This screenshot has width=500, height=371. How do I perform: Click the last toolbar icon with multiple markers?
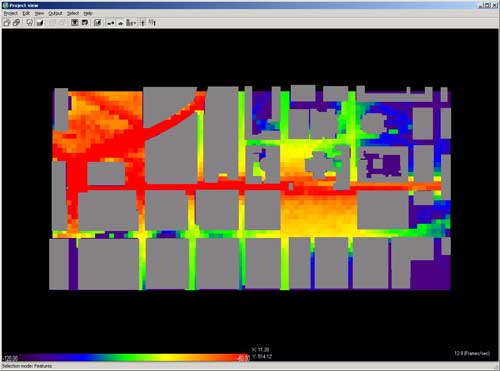click(x=152, y=23)
